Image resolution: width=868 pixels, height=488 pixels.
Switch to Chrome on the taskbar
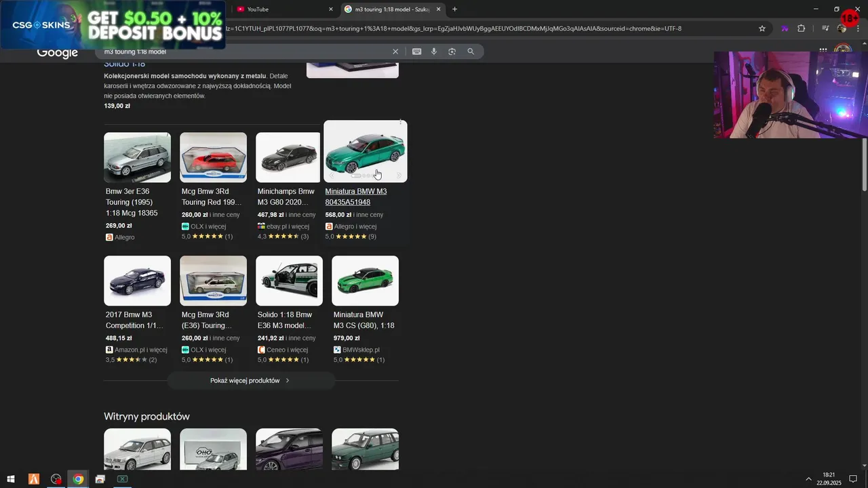[78, 479]
